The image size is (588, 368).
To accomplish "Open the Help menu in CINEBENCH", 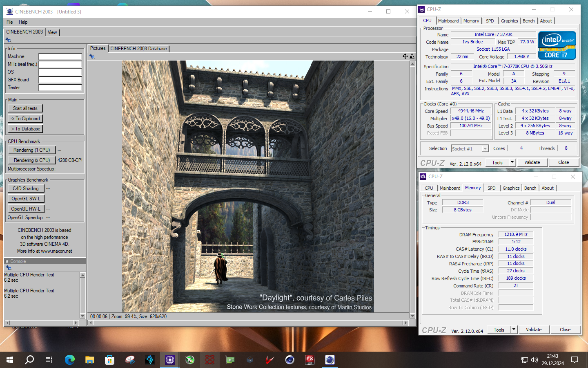I will [23, 22].
